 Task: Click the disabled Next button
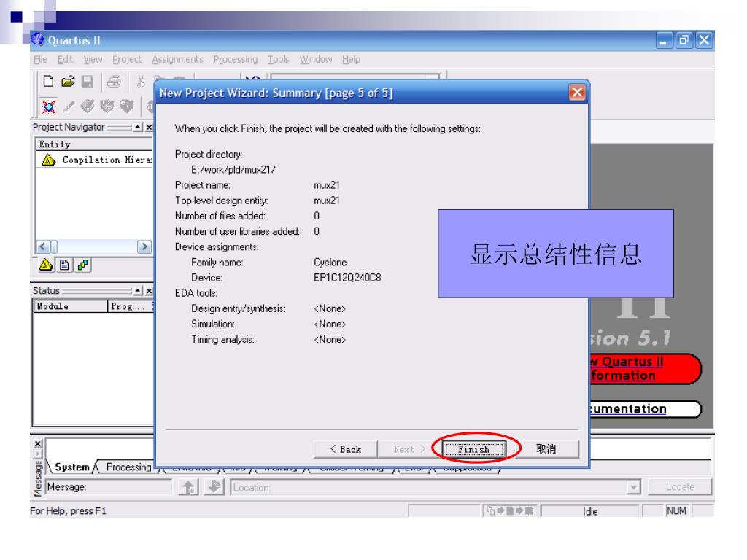[409, 449]
